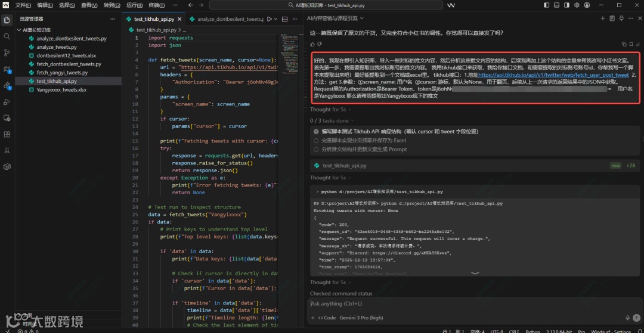The height and width of the screenshot is (333, 644).
Task: Open fetch_dontbesilent_tweets.py in explorer
Action: pyautogui.click(x=69, y=64)
